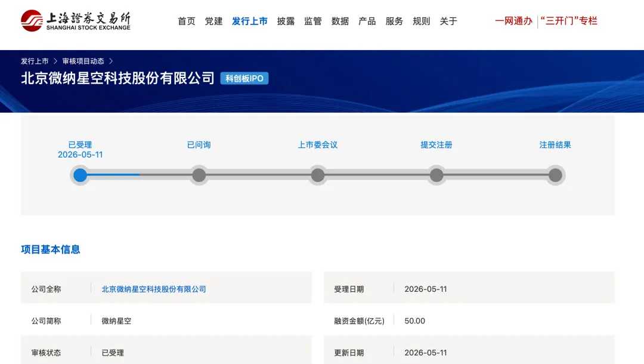
Task: Click the 提交注册 step label
Action: coord(436,144)
